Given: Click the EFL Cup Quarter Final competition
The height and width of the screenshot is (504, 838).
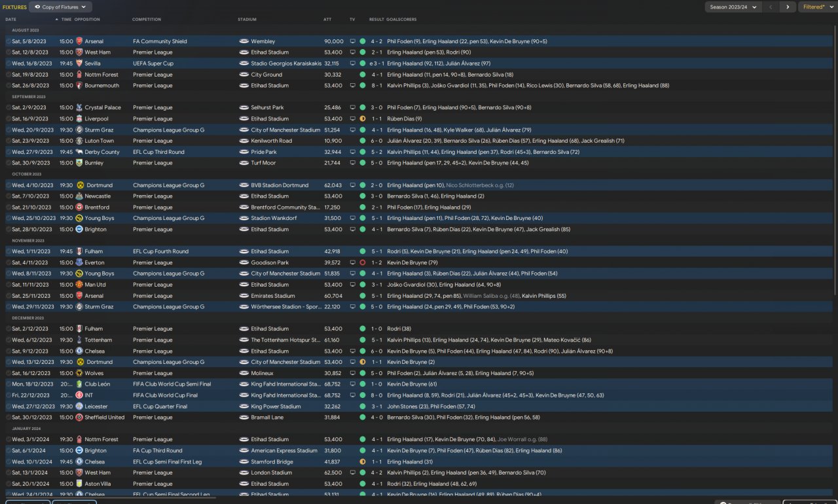Looking at the screenshot, I should [160, 407].
